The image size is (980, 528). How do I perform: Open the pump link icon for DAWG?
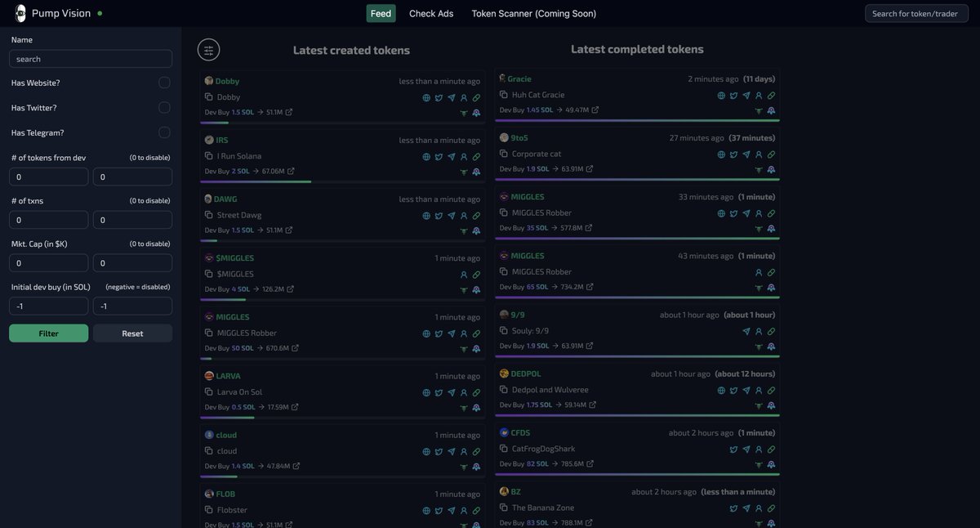[476, 216]
